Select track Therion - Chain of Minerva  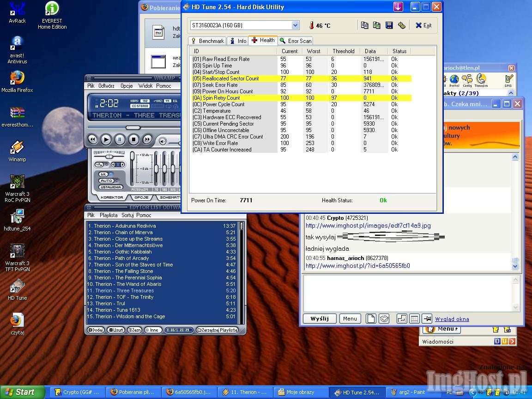click(x=162, y=232)
